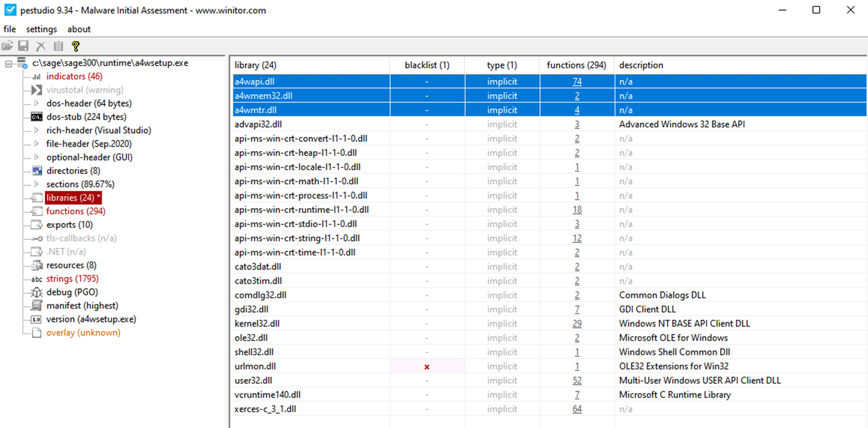Open the settings menu
The width and height of the screenshot is (868, 428).
42,30
